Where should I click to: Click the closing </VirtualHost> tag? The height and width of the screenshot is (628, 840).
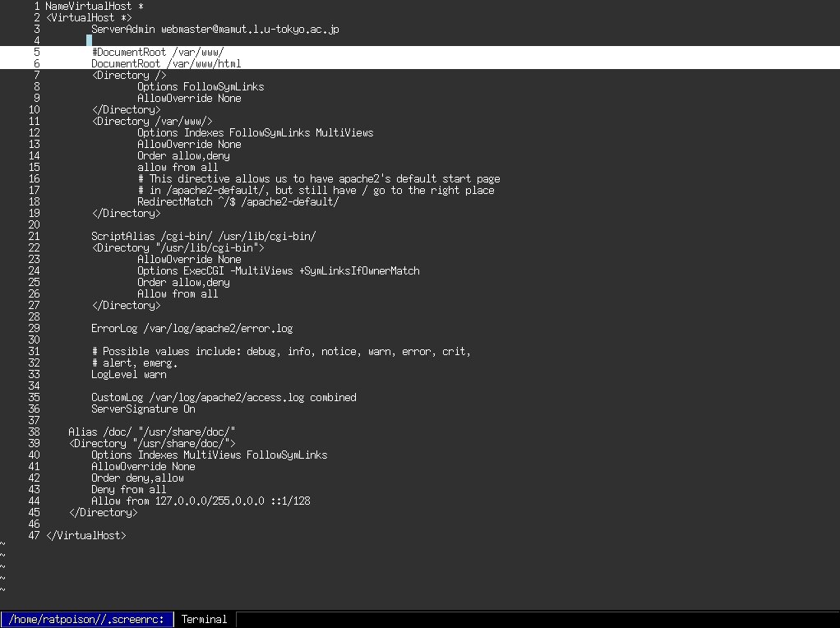85,536
